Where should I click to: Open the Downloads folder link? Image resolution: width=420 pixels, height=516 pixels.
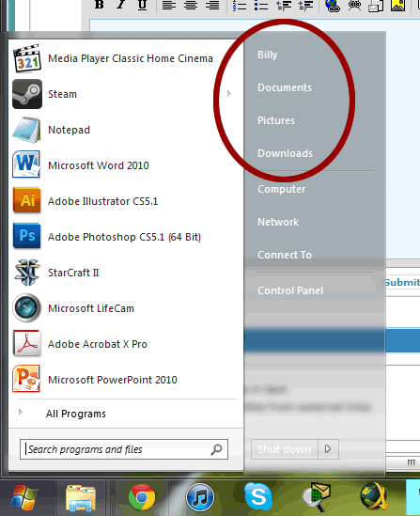pyautogui.click(x=285, y=153)
